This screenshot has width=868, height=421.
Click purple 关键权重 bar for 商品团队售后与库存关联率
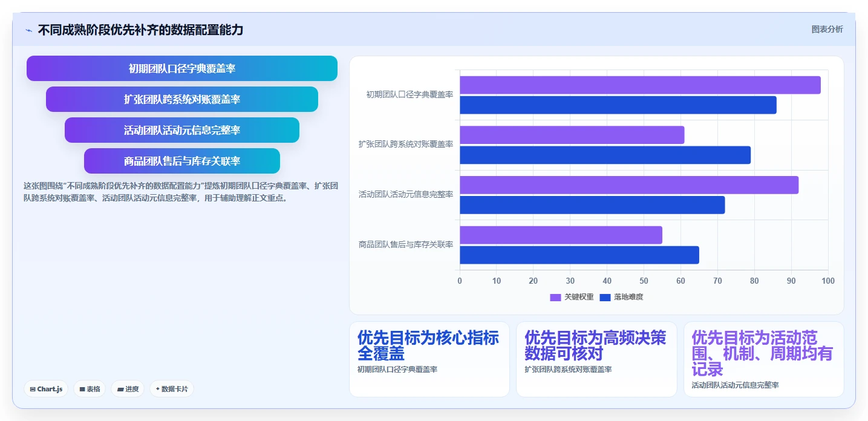click(561, 235)
